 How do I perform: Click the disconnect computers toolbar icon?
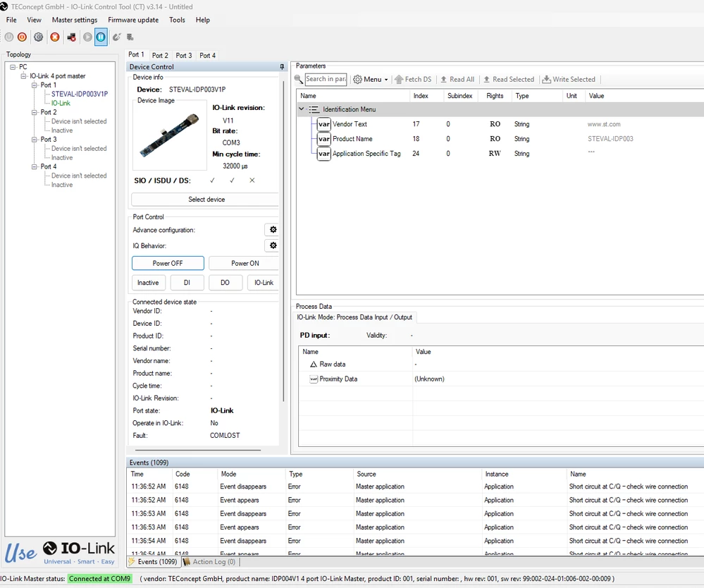[71, 37]
